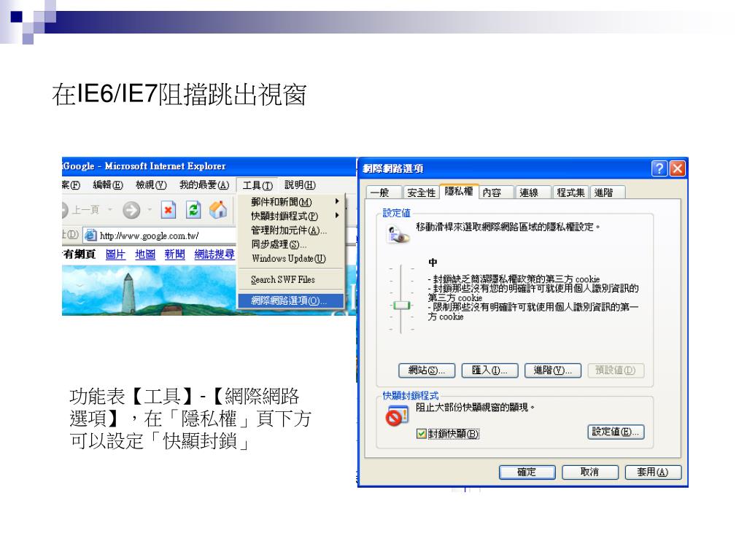Click the privacy settings icon beside slider description
This screenshot has width=747, height=560.
point(398,236)
